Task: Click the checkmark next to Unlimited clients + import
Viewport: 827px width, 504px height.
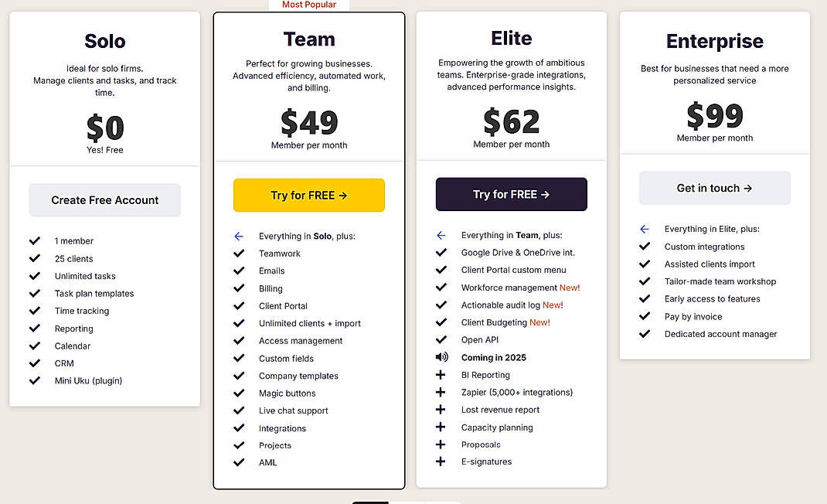Action: 238,323
